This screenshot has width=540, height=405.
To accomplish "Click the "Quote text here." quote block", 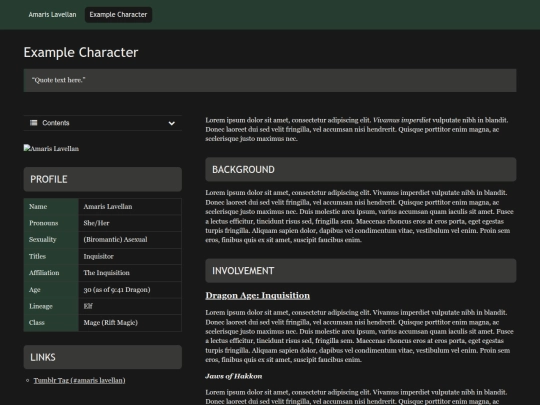I will (270, 80).
